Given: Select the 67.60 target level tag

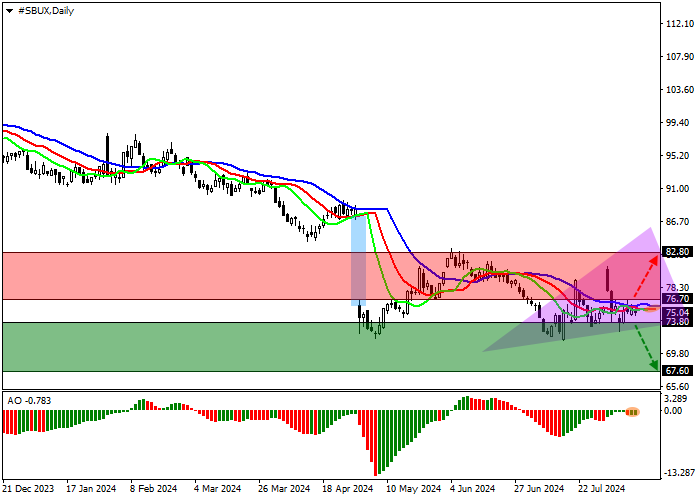Looking at the screenshot, I should (x=677, y=371).
